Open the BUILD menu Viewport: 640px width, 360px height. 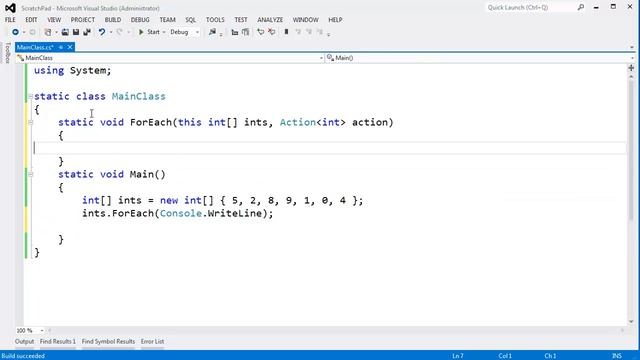tap(113, 20)
